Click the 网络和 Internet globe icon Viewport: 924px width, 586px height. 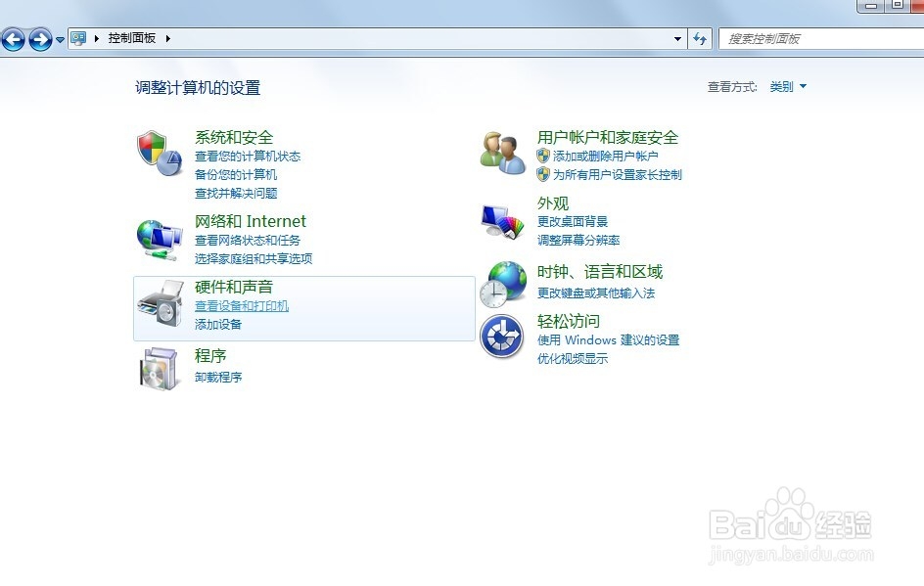click(159, 237)
